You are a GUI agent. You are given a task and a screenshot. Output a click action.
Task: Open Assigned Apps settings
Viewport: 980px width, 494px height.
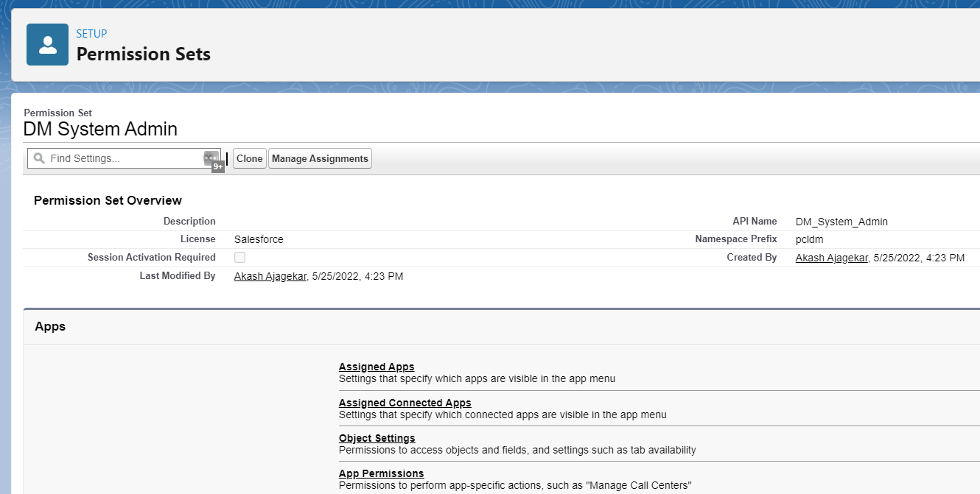pyautogui.click(x=376, y=367)
